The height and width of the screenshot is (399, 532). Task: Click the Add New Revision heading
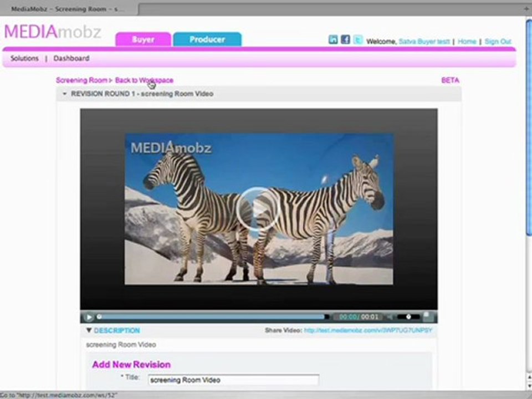click(131, 365)
